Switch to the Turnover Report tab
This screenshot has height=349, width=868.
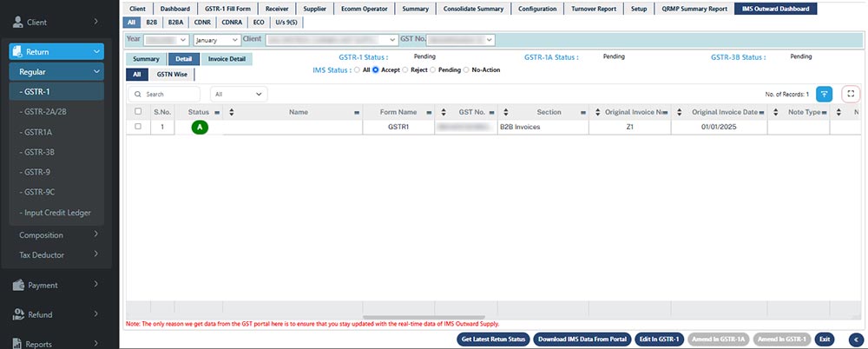pos(593,9)
